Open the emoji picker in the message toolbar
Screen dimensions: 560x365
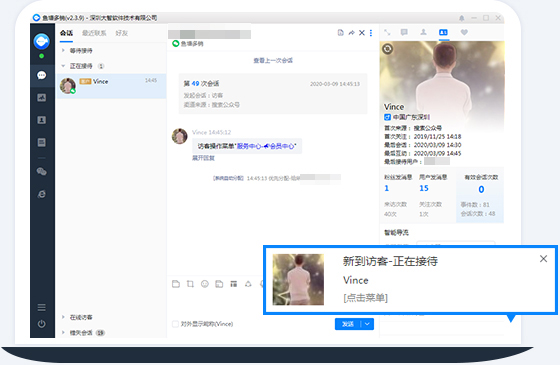[x=205, y=284]
